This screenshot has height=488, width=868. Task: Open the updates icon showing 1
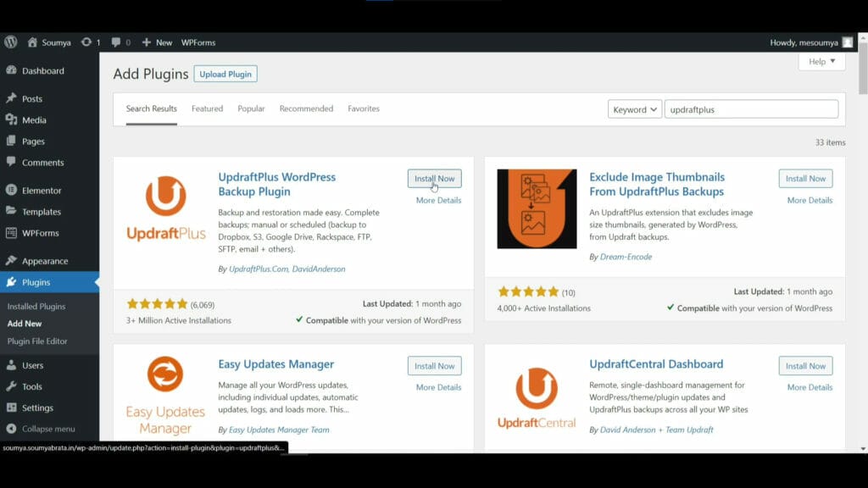[86, 42]
